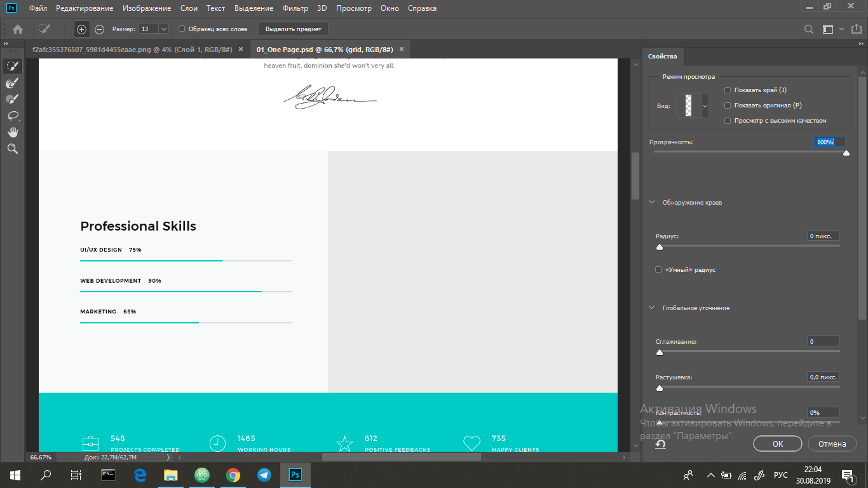
Task: Open the Вид view mode dropdown
Action: click(705, 105)
